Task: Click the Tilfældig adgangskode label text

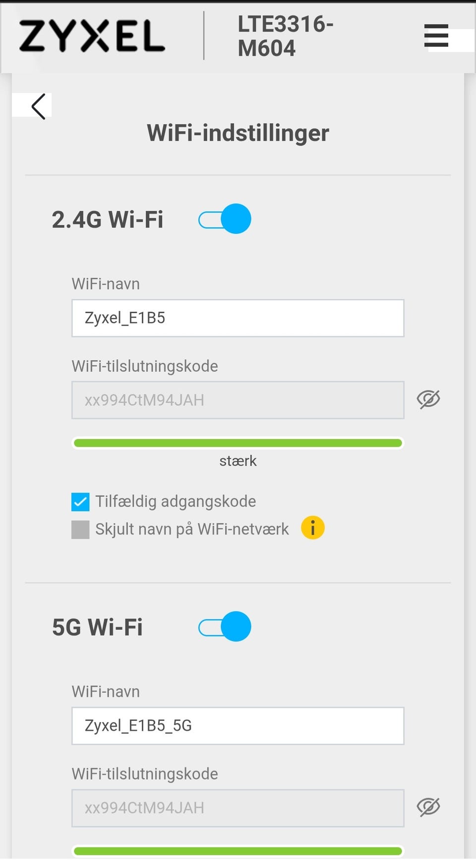Action: 176,501
